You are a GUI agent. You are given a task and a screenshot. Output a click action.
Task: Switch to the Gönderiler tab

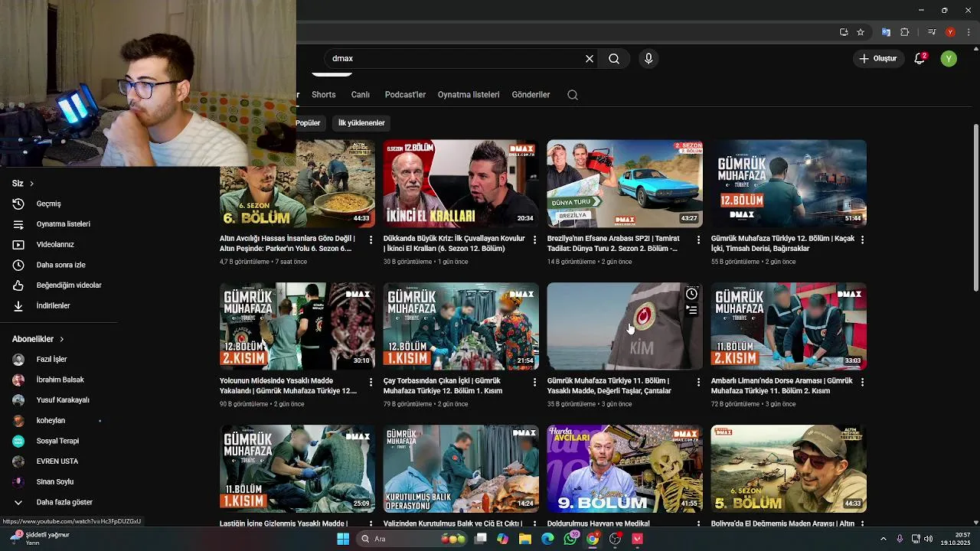point(531,95)
